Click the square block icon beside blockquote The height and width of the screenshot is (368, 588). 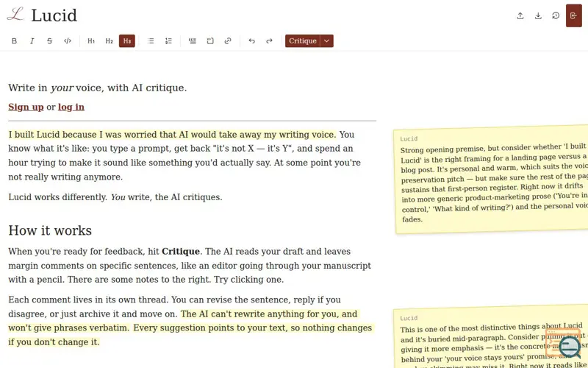tap(210, 41)
